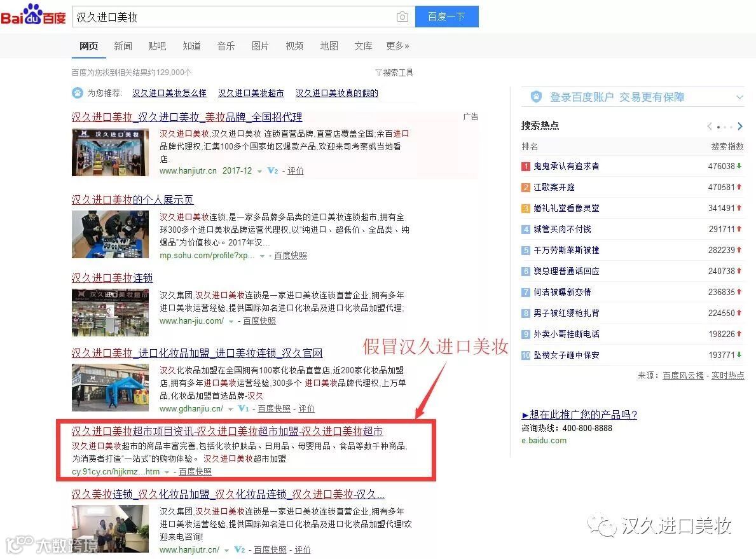Open 评价 for www.gdhanjiu.cn result
756x559 pixels.
(306, 408)
